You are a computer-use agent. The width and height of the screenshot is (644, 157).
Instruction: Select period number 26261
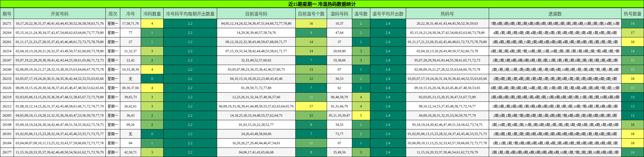coord(7,42)
